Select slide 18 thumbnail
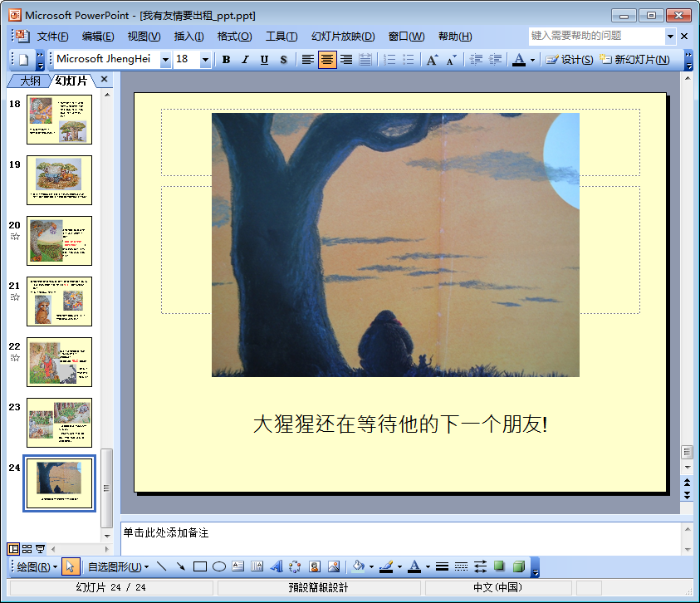The width and height of the screenshot is (700, 603). [60, 120]
